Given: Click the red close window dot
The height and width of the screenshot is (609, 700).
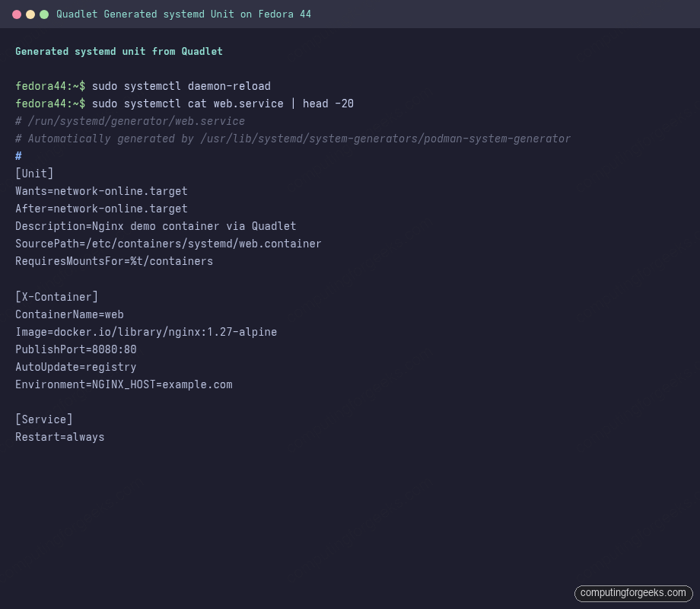Looking at the screenshot, I should pyautogui.click(x=17, y=14).
